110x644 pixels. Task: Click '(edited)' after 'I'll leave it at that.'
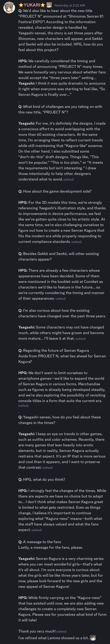click(x=80, y=338)
